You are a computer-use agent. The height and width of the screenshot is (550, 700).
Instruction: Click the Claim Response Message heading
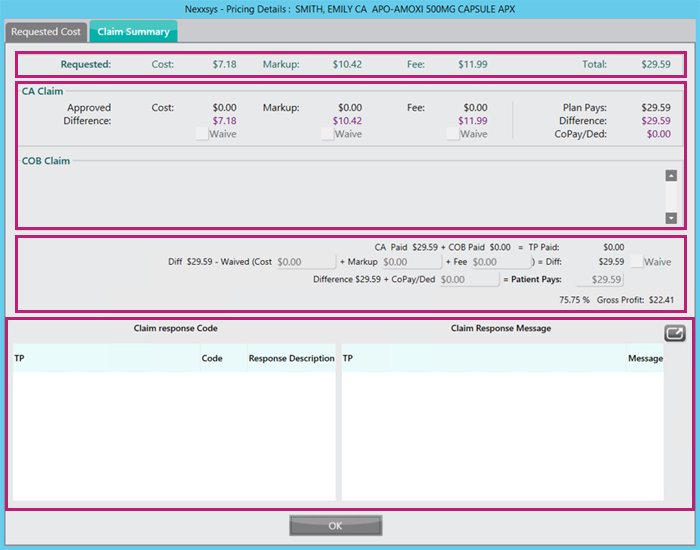click(x=501, y=328)
